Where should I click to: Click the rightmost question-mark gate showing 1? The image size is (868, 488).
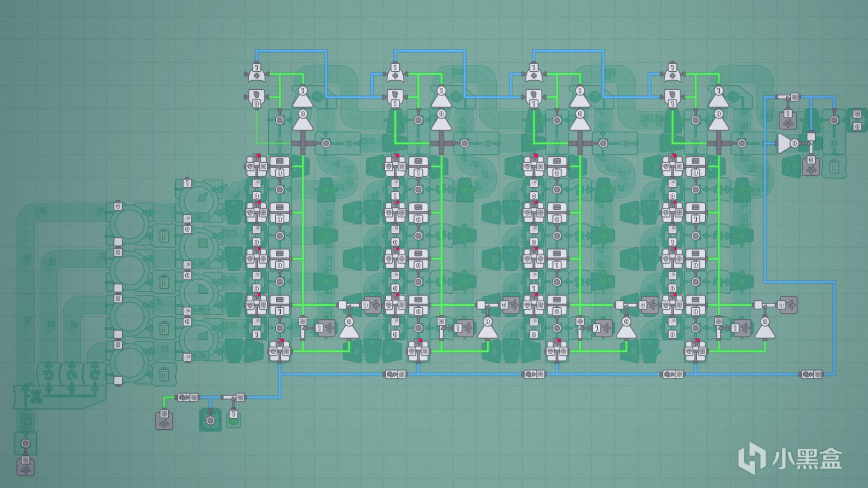pyautogui.click(x=672, y=98)
